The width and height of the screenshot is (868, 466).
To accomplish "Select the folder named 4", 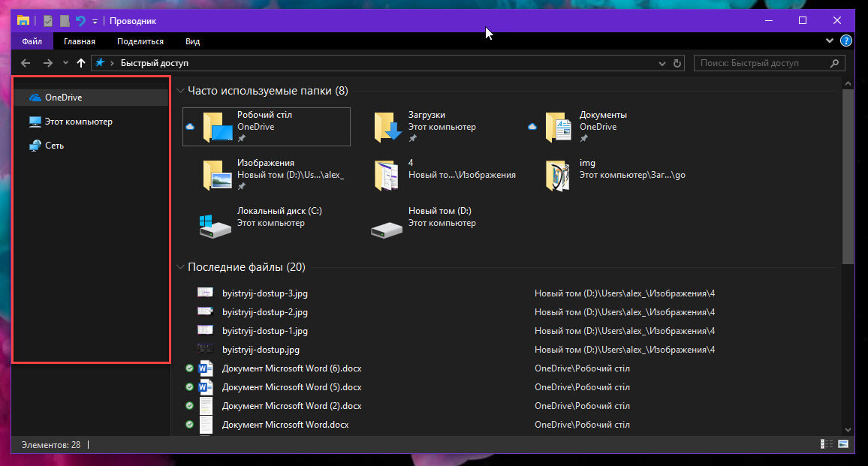I will [x=437, y=175].
